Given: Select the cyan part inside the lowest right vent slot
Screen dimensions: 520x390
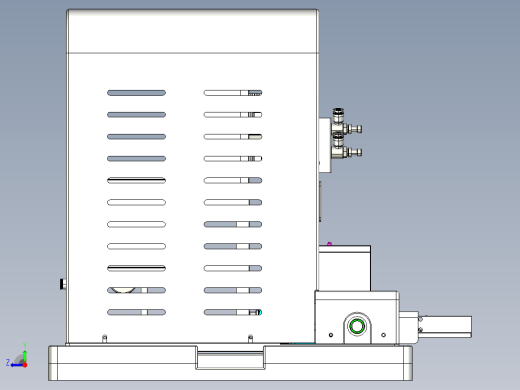Looking at the screenshot, I should [260, 312].
